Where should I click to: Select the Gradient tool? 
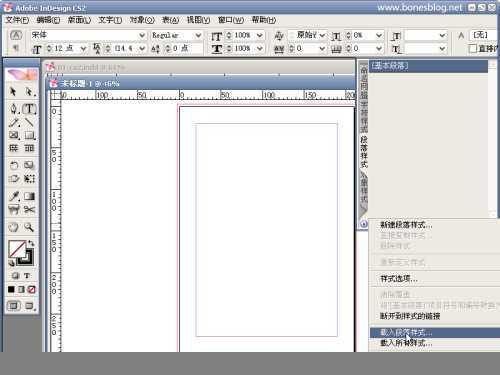point(29,196)
